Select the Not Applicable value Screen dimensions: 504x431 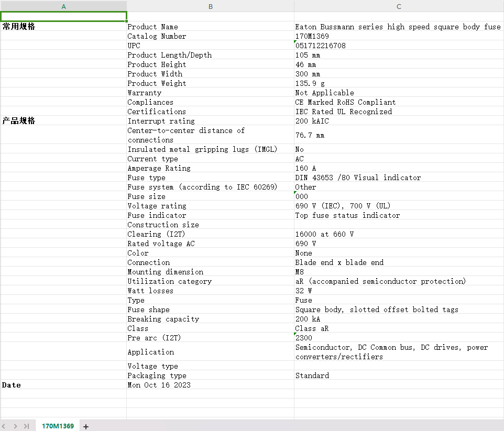[399, 93]
